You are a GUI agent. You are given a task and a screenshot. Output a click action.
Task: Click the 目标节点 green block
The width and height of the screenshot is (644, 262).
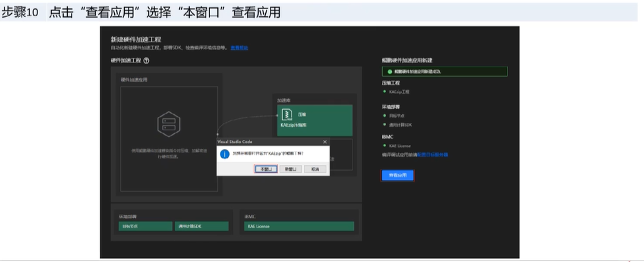pos(145,227)
